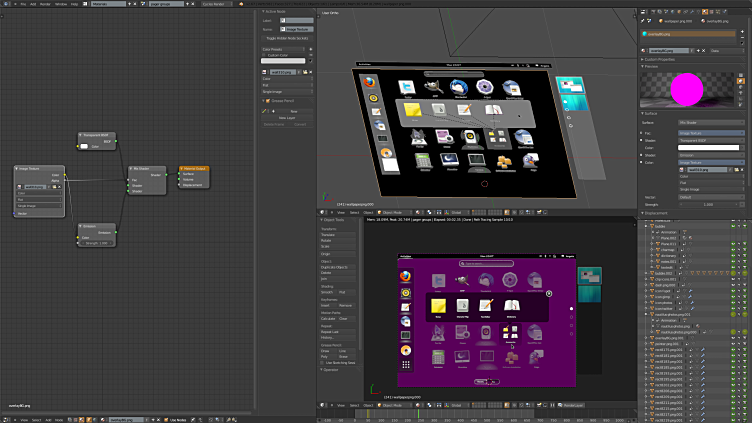Click the Translate button in Object Tools
This screenshot has height=423, width=752.
[336, 235]
